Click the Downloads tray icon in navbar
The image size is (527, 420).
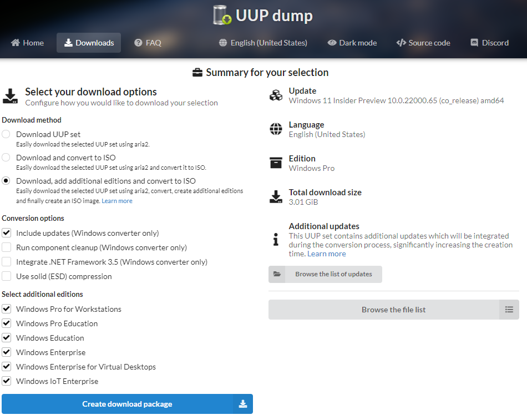(68, 43)
